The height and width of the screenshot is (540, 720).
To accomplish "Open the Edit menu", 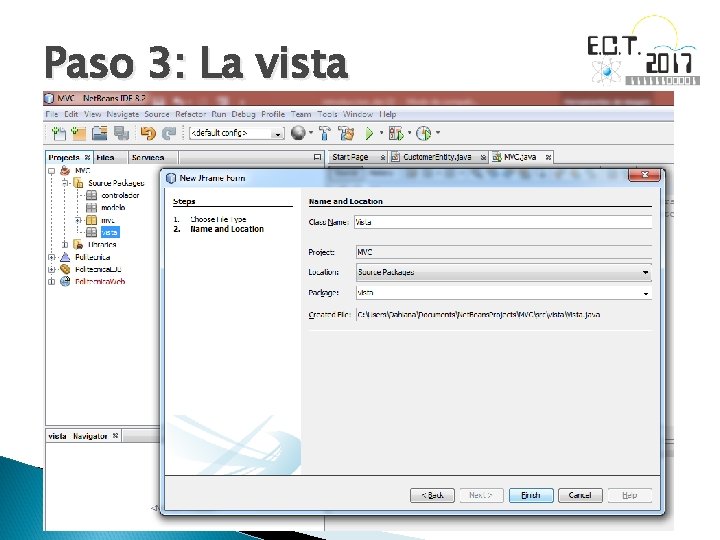I will (71, 114).
